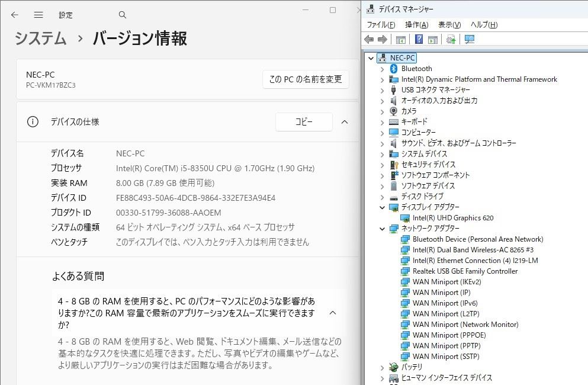588x385 pixels.
Task: Select WAN Miniport (IKEv2)
Action: pos(446,282)
